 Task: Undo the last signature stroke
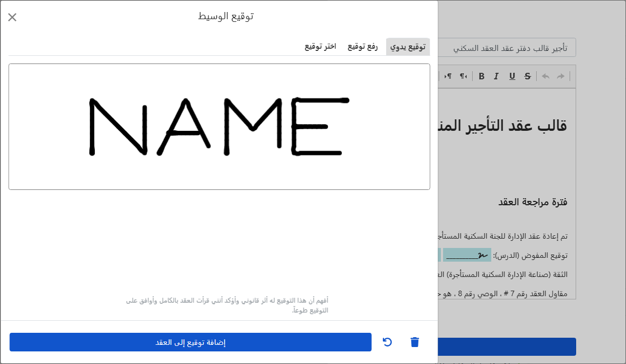pos(387,342)
